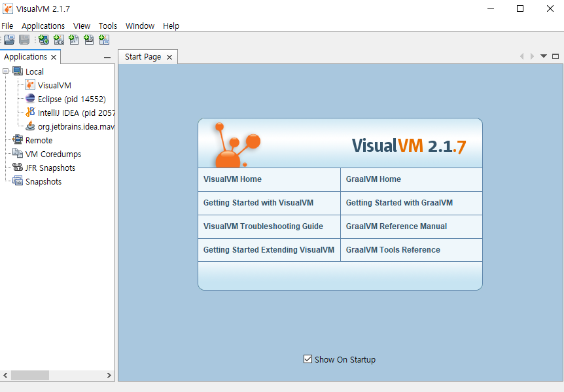564x392 pixels.
Task: Select the JFR Snapshots tree node label
Action: [x=50, y=168]
